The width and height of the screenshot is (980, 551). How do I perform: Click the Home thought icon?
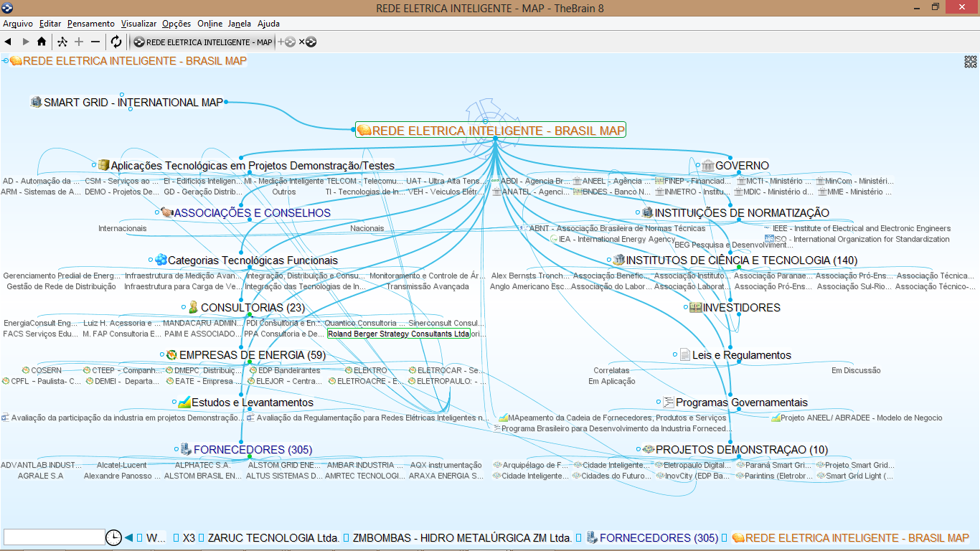tap(42, 42)
